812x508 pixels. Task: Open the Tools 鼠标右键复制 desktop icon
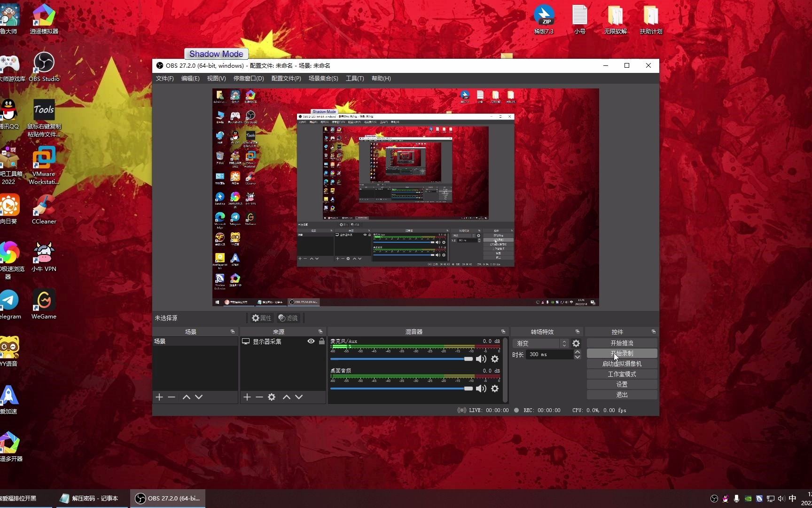click(x=44, y=118)
